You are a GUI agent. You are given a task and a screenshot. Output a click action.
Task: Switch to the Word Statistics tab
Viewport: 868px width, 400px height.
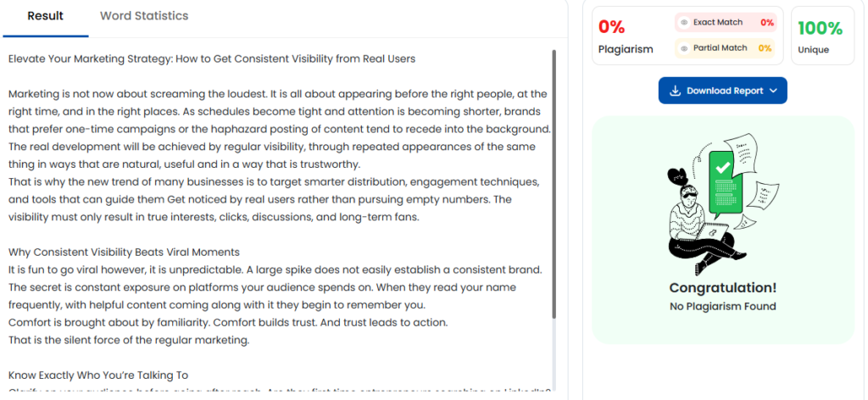[144, 16]
